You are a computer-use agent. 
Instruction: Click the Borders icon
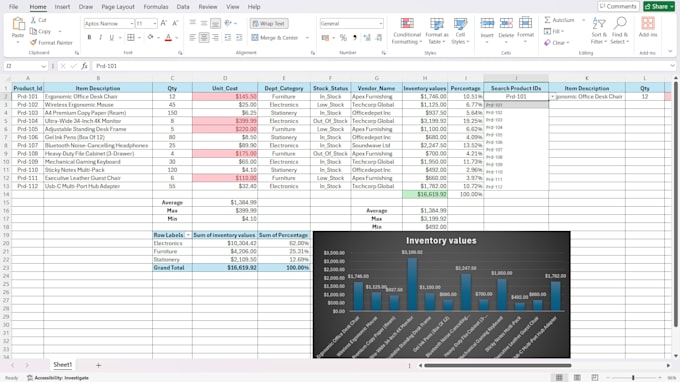point(131,38)
